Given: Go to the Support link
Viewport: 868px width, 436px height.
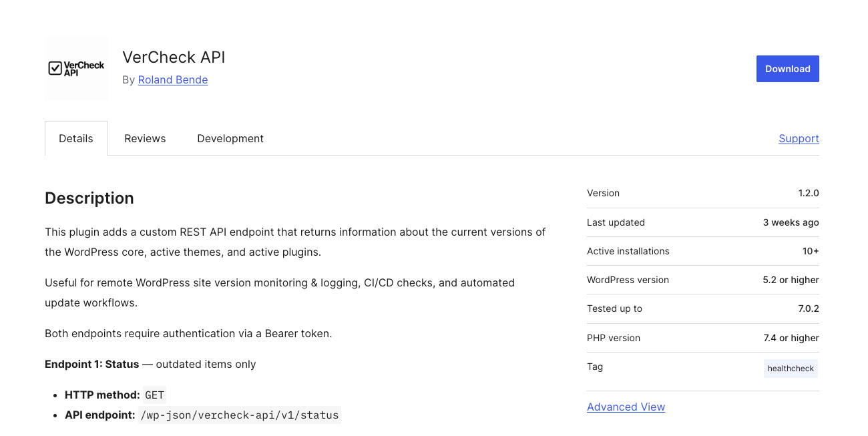Looking at the screenshot, I should click(x=799, y=138).
